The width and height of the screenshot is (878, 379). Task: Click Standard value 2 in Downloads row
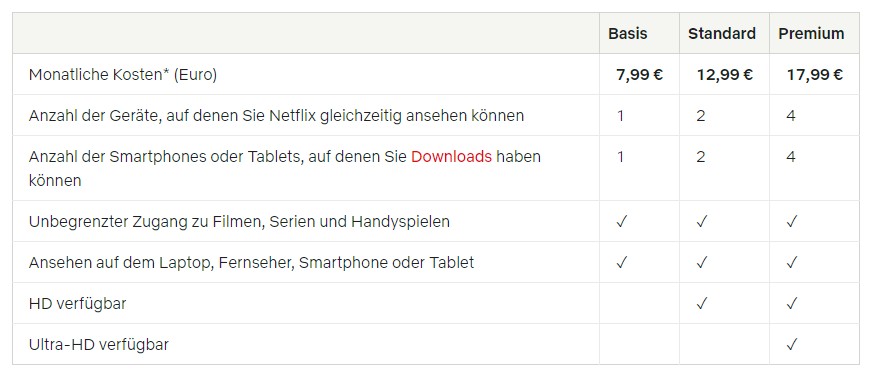[x=701, y=157]
